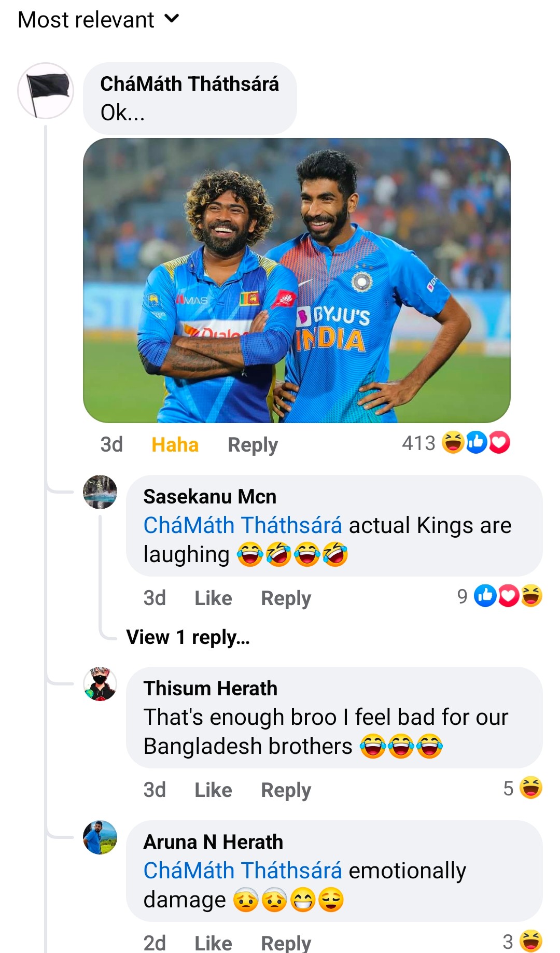Click the chevron next to Most relevant
Viewport: 560px width, 953px height.
click(172, 19)
